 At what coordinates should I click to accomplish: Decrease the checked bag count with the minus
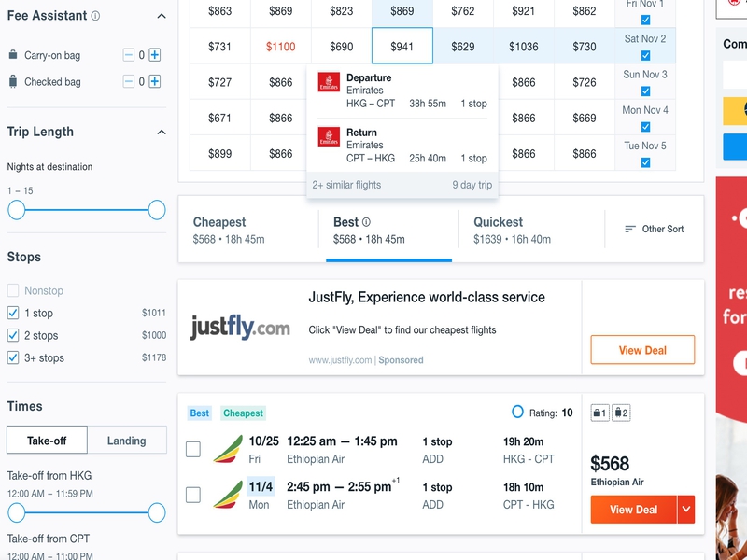(129, 81)
